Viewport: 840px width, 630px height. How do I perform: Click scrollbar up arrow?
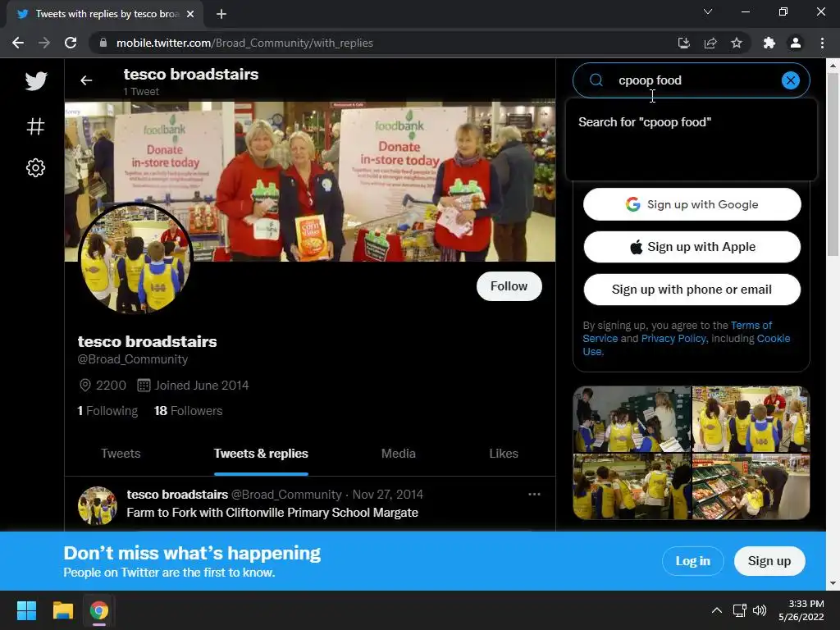coord(833,66)
